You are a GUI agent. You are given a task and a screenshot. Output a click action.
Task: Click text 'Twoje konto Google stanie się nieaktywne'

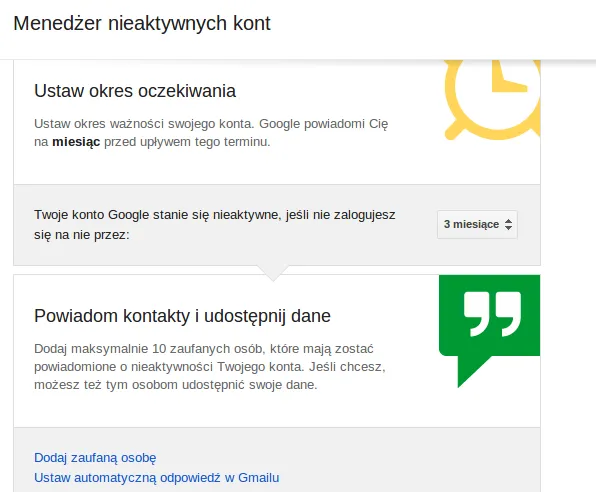[157, 215]
